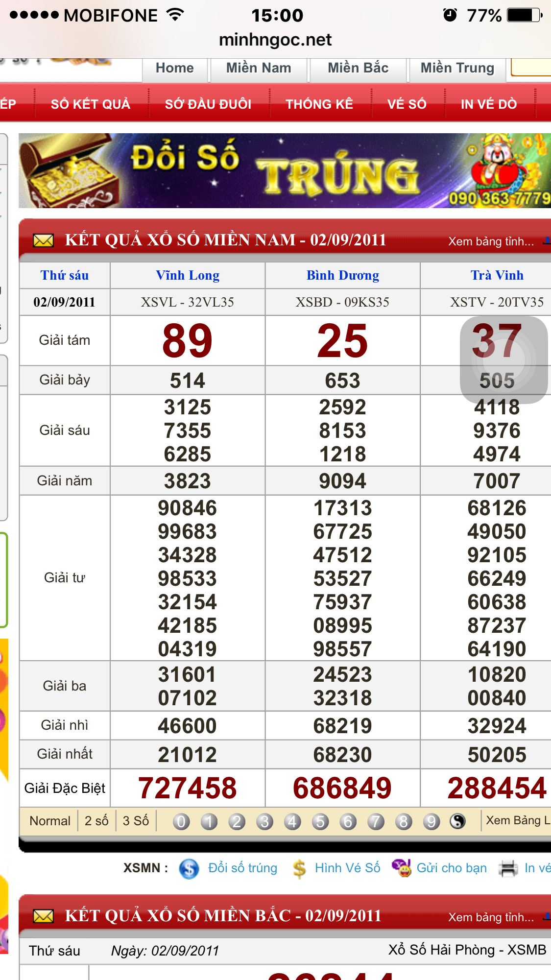Select digit 9 filter circle
The image size is (551, 980).
[x=431, y=821]
